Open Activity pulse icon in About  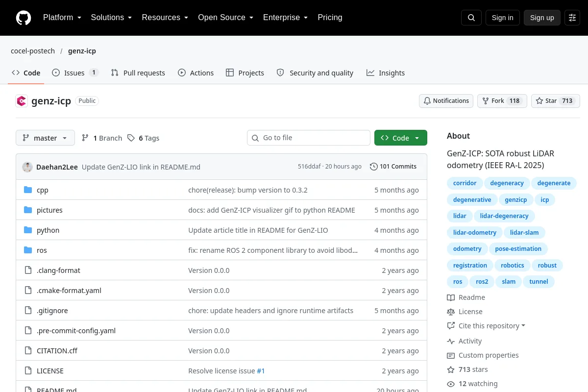[451, 341]
